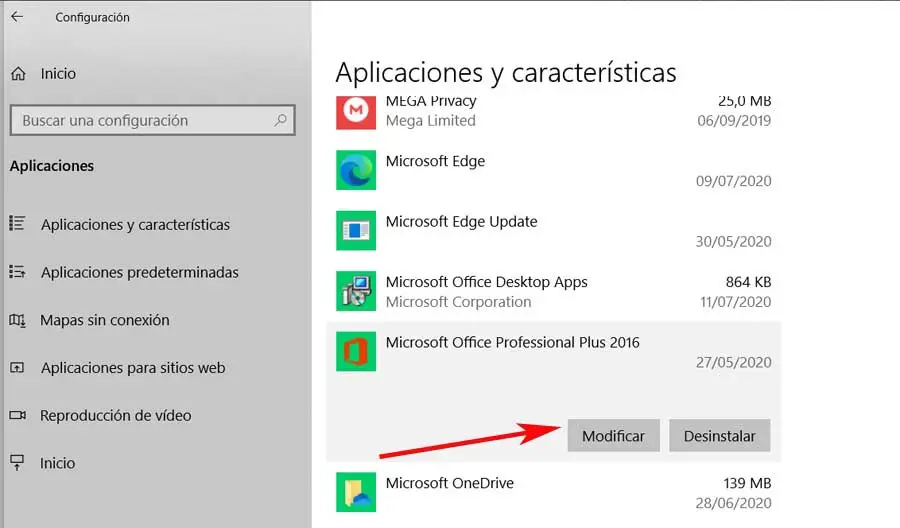Click the Aplicaciones y características list icon
The height and width of the screenshot is (528, 900).
click(17, 223)
